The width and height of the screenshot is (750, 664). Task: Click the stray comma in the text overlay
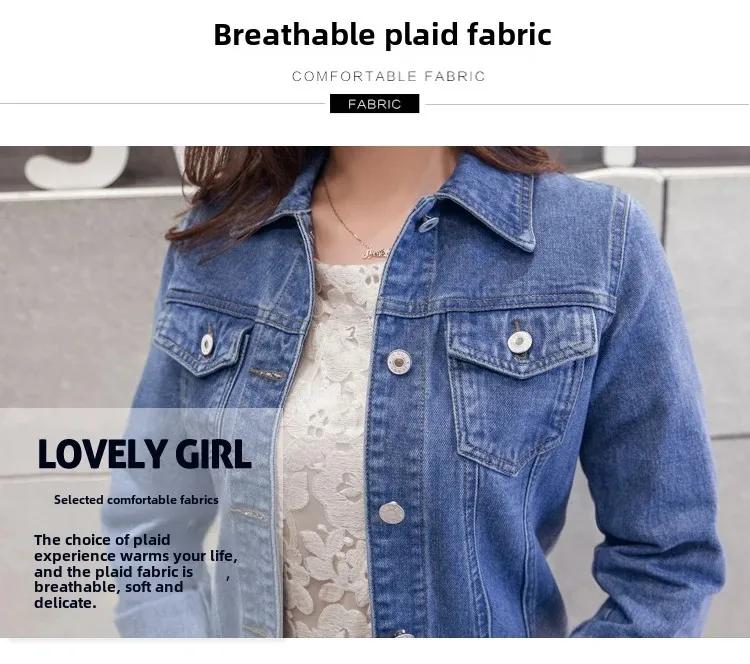pos(228,578)
